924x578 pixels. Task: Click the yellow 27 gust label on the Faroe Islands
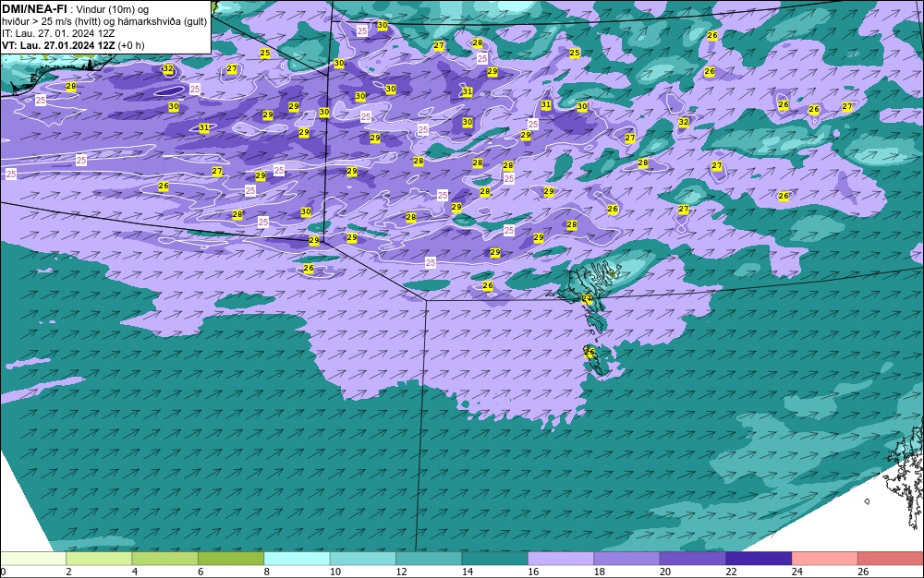tap(587, 298)
